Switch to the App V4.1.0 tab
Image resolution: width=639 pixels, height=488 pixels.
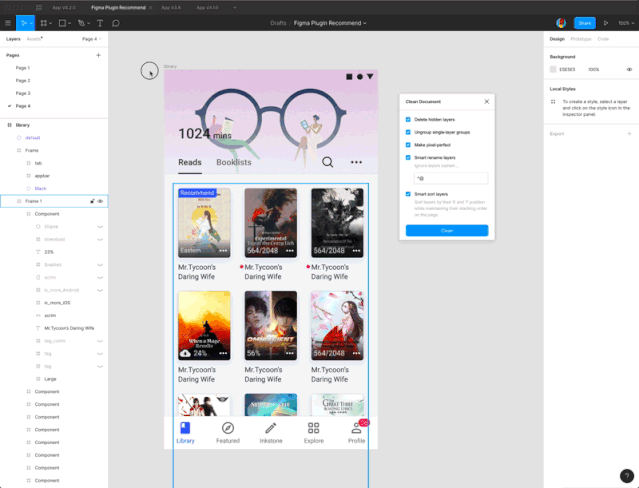[207, 7]
